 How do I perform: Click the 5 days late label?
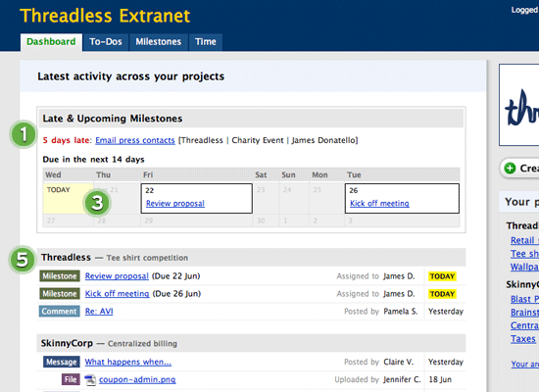67,140
